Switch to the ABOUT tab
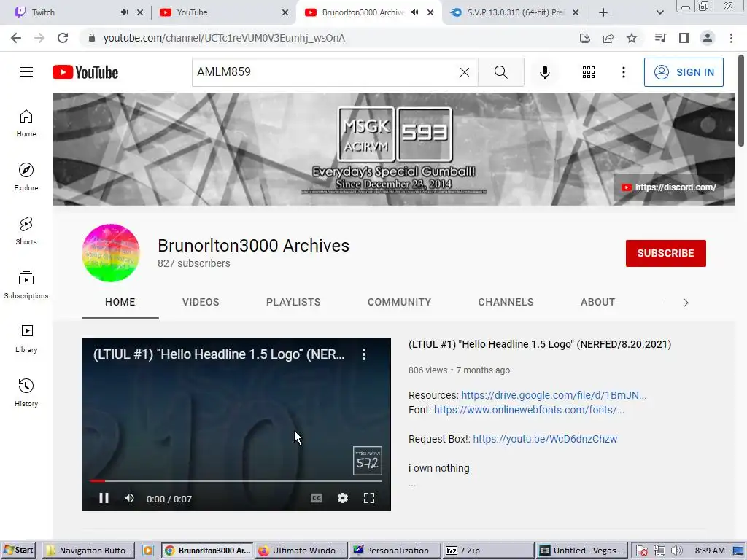 click(x=598, y=302)
